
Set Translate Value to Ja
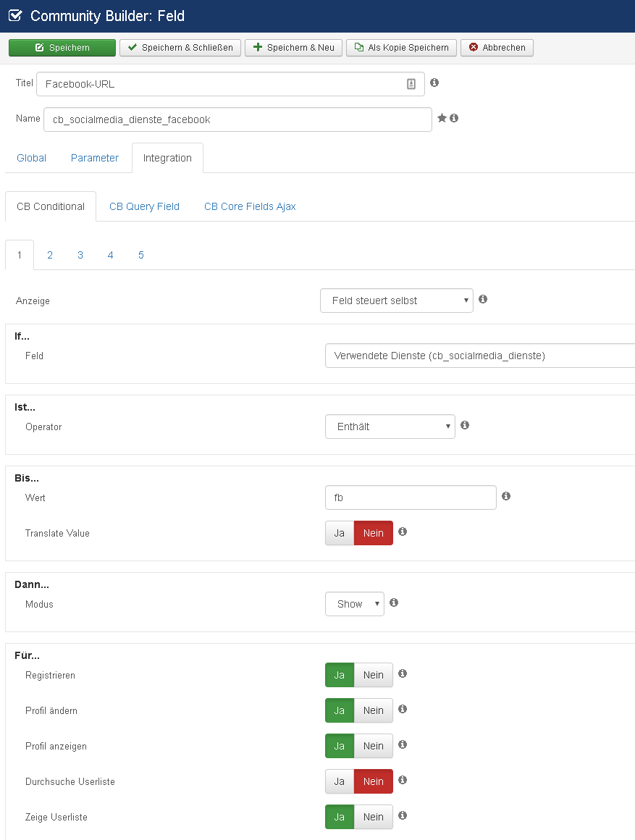click(x=339, y=533)
